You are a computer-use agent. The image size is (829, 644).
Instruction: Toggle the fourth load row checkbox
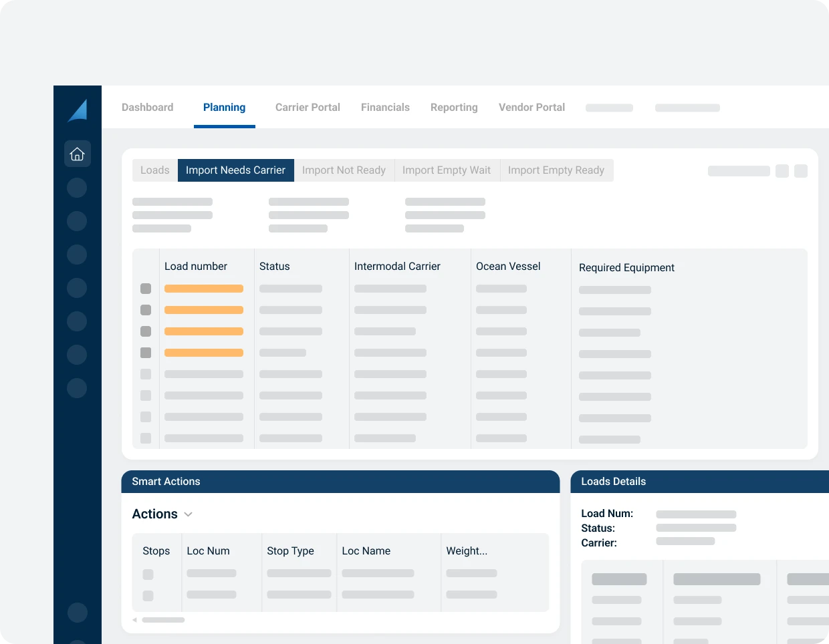tap(146, 353)
